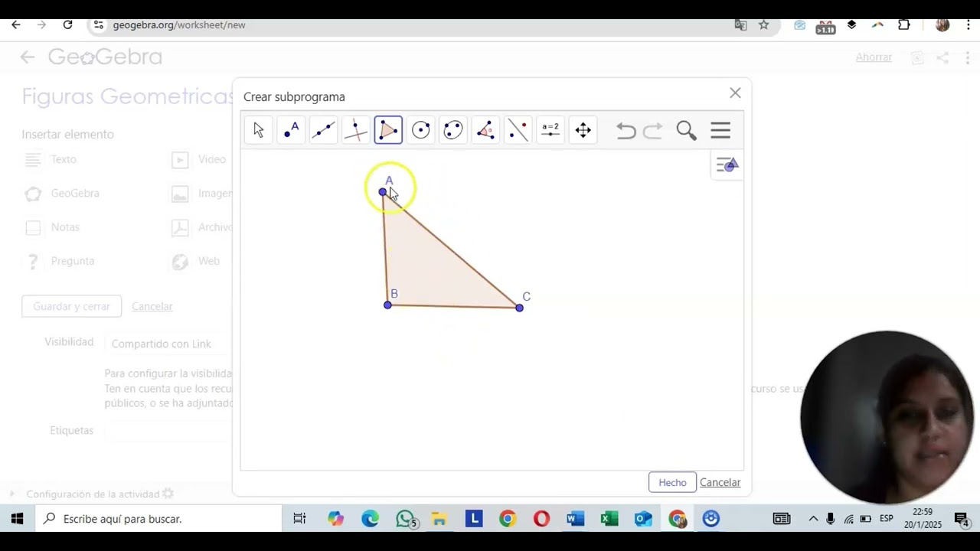Image resolution: width=980 pixels, height=551 pixels.
Task: Click the Hecho button
Action: 672,482
